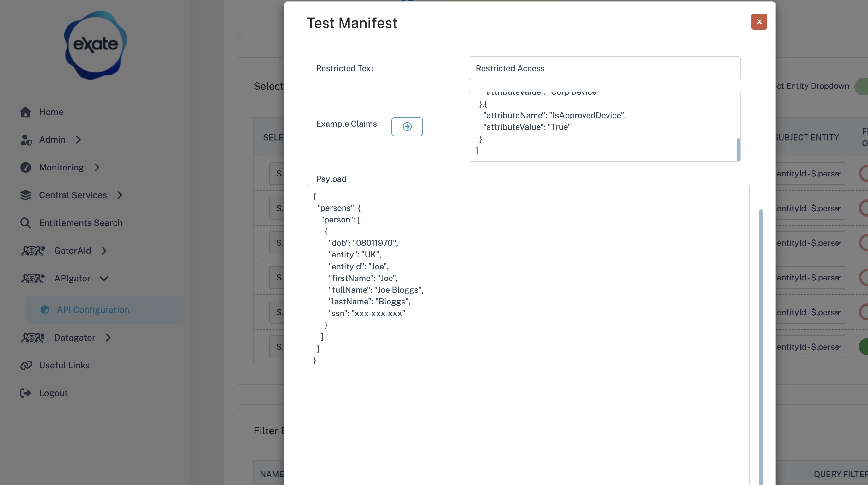Expand the Admin menu chevron
868x485 pixels.
(79, 140)
